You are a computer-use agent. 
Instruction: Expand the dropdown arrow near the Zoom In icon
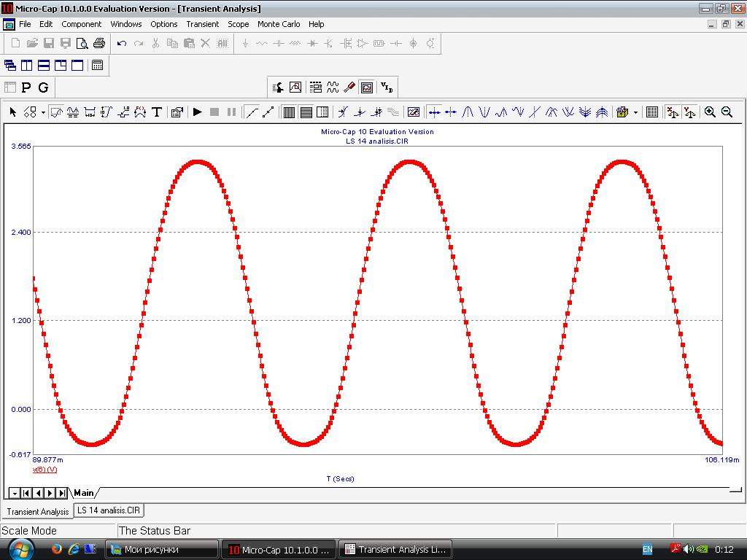tap(635, 112)
